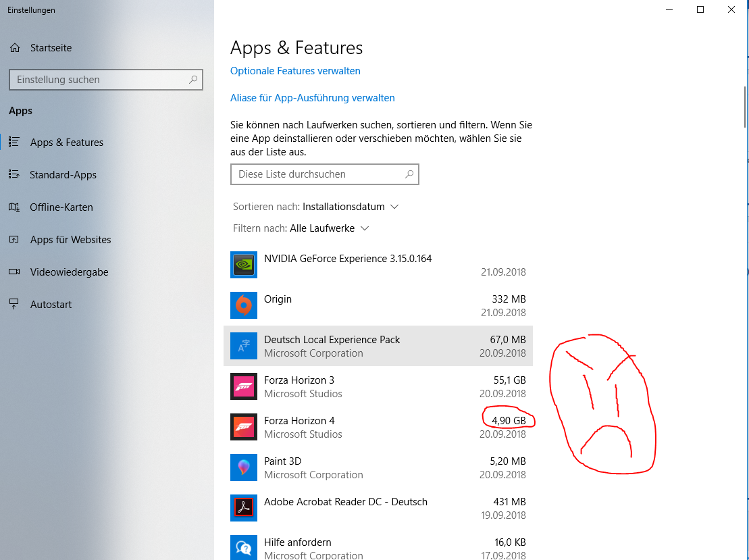Click the 4,90 GB size value
This screenshot has height=560, width=749.
(509, 421)
